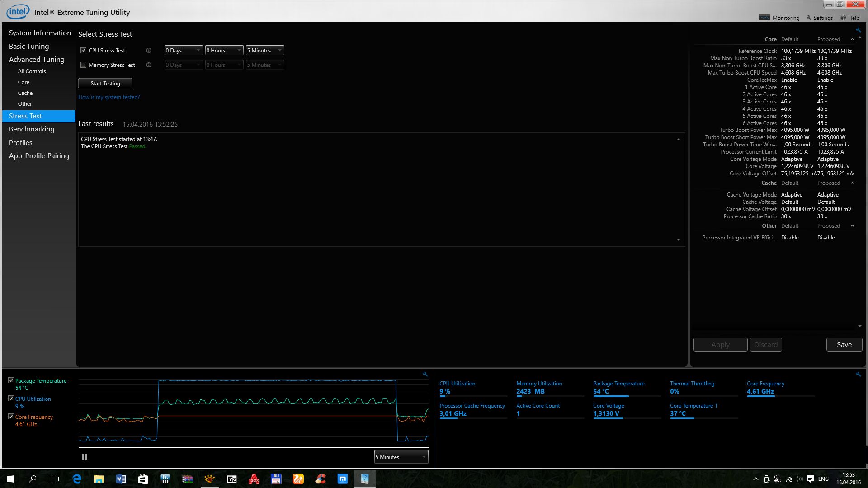Open Monitoring view in the top bar
868x488 pixels.
tap(780, 18)
